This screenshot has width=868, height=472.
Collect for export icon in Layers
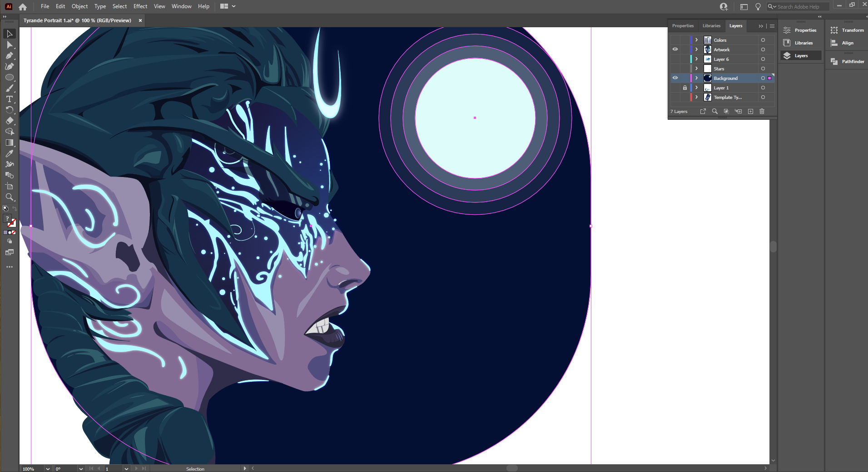click(x=703, y=111)
